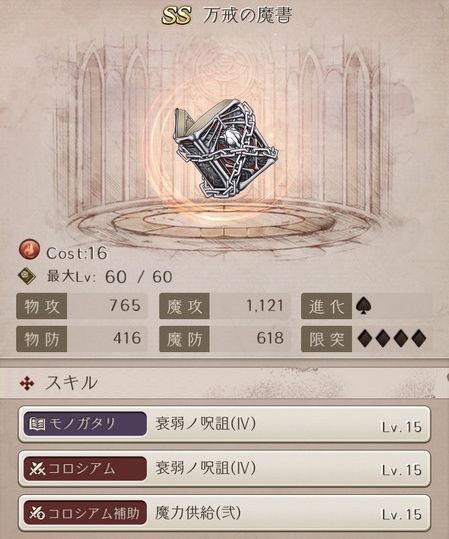Click the fire element icon beside Cost
This screenshot has width=449, height=539.
tap(29, 250)
